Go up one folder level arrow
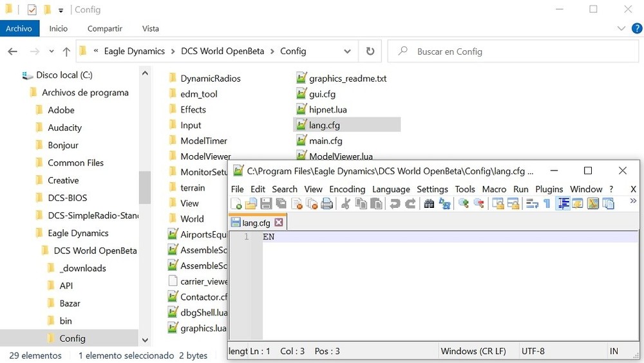The height and width of the screenshot is (363, 644). click(66, 51)
